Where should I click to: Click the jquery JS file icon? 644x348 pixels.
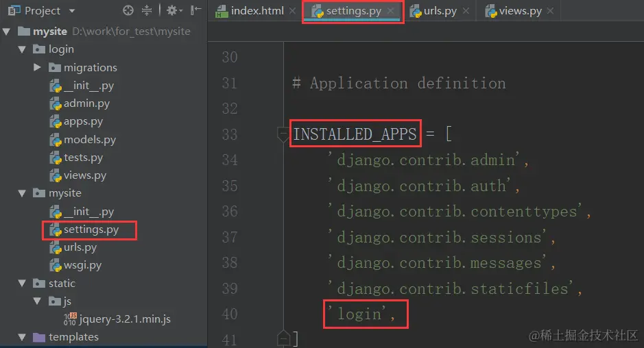(70, 319)
